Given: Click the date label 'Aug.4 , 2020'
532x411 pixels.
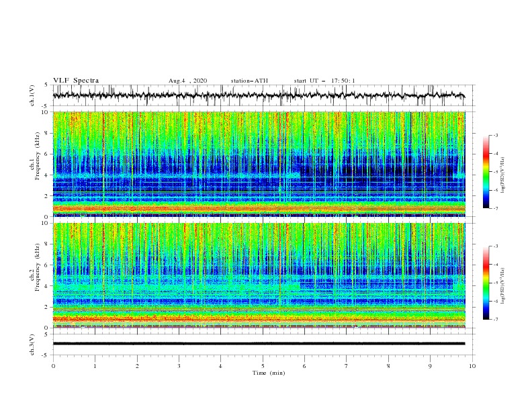Looking at the screenshot, I should point(187,81).
